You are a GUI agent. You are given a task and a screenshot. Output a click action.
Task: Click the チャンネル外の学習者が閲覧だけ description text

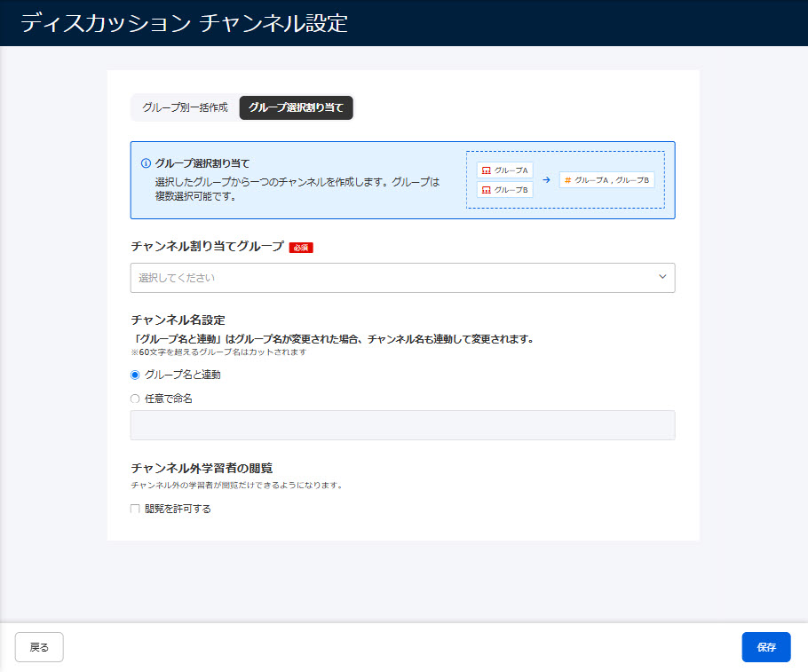coord(236,486)
